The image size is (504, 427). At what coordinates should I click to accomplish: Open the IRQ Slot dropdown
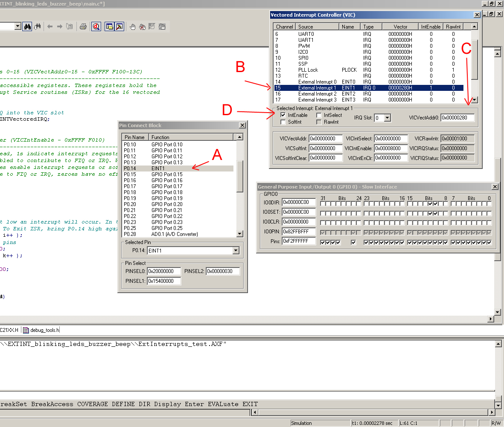387,118
